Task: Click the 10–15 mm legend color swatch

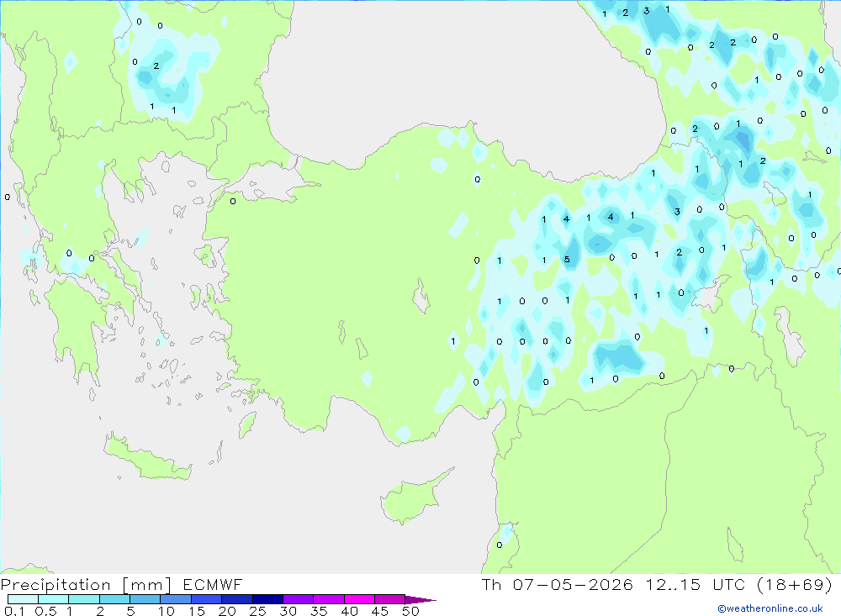Action: pyautogui.click(x=176, y=599)
